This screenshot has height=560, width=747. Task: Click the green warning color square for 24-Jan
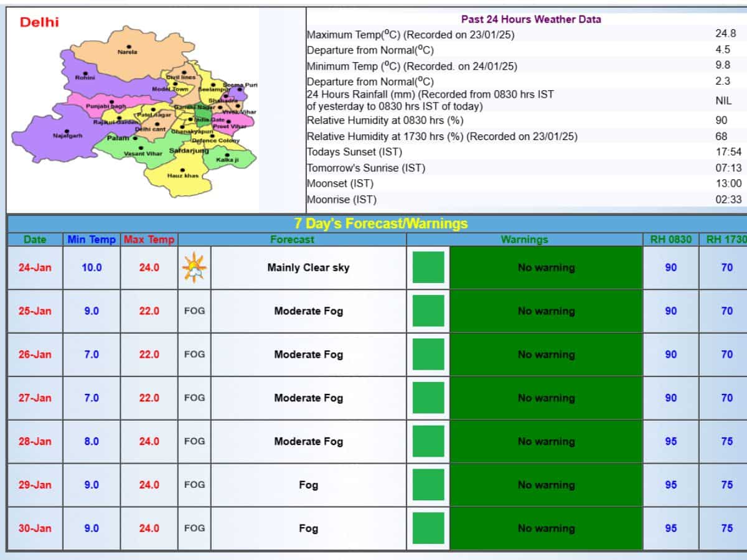point(428,268)
